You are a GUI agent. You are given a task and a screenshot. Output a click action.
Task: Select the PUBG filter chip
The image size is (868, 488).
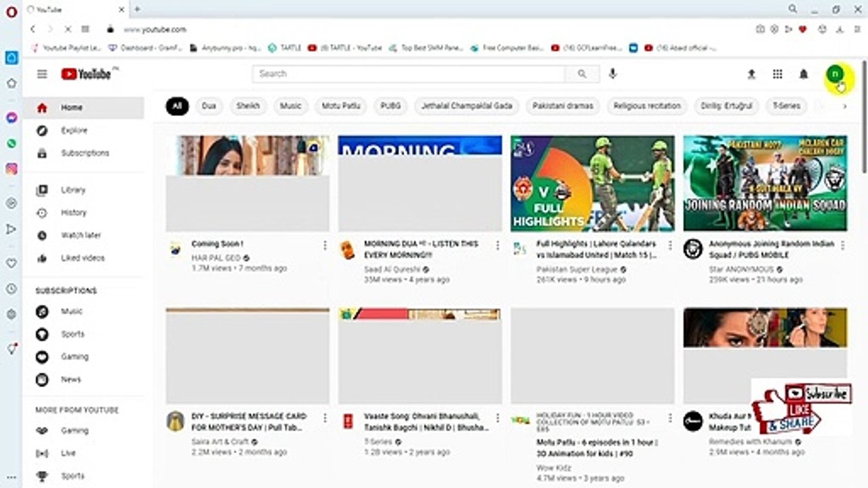tap(390, 106)
